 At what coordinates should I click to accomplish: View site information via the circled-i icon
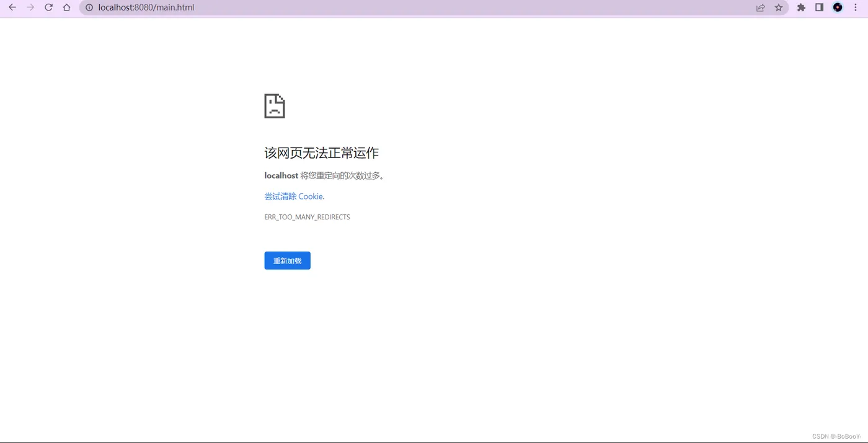[x=89, y=7]
